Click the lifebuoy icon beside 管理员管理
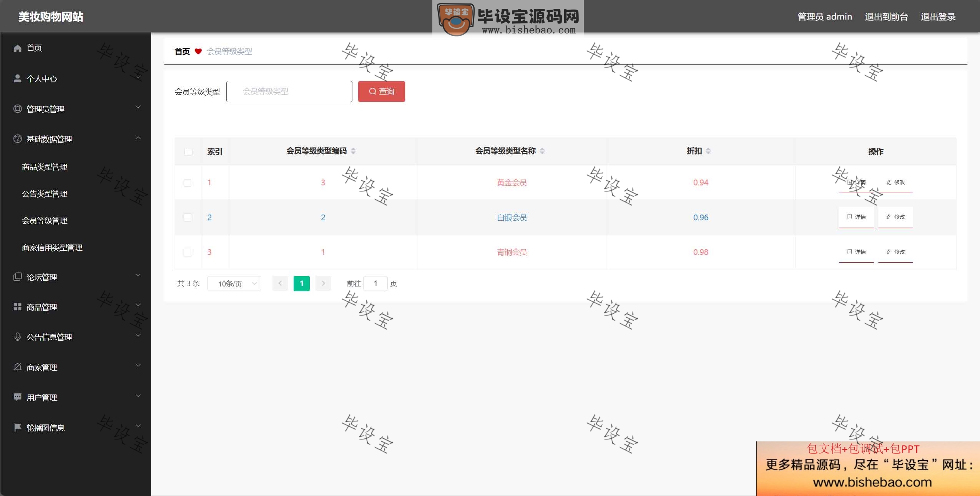The image size is (980, 496). pyautogui.click(x=17, y=109)
